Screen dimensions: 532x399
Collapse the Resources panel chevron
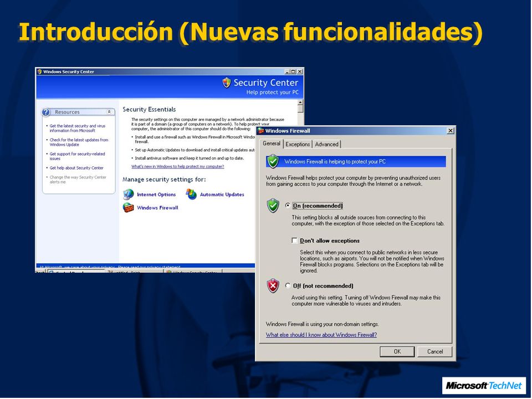click(x=109, y=112)
